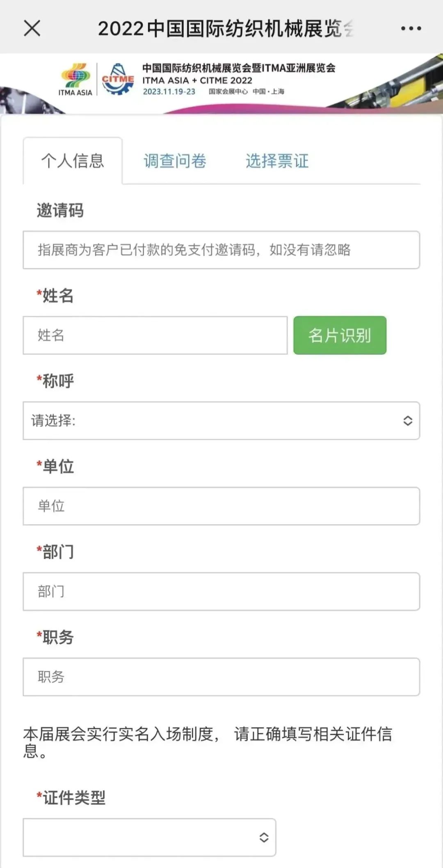Screen dimensions: 443x868
Task: Expand the 称呼 请选择 dropdown
Action: (x=213, y=420)
